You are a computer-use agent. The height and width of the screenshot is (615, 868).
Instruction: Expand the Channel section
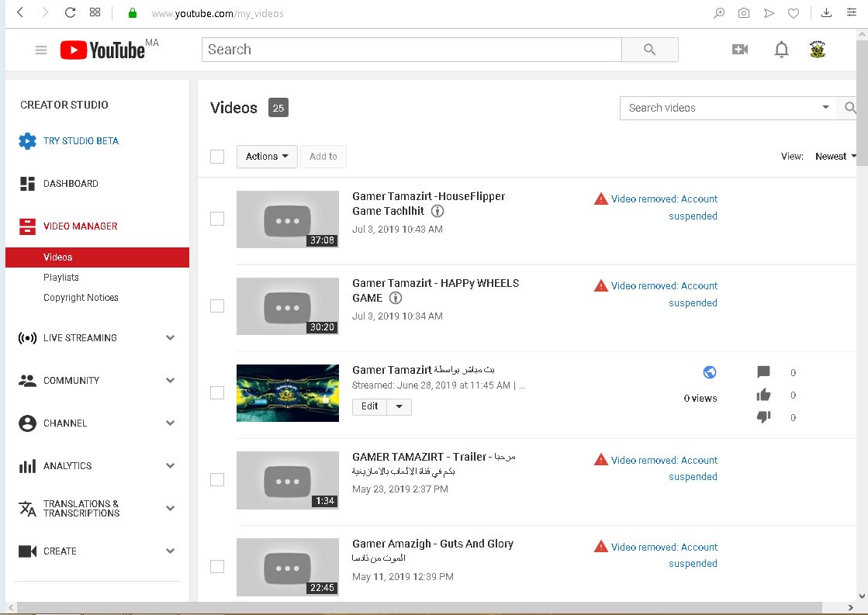(x=171, y=423)
